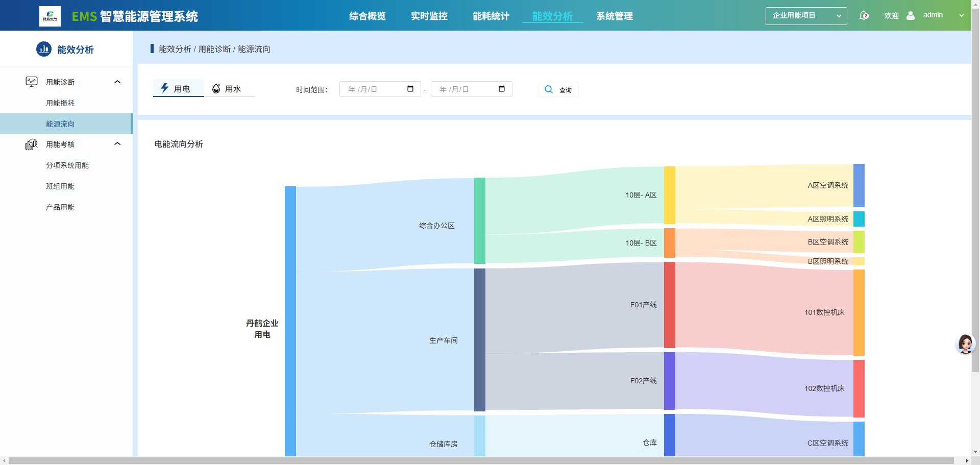Click the breadcrumb 能效分析 / 用能诊断 / 能源流向

pos(214,49)
